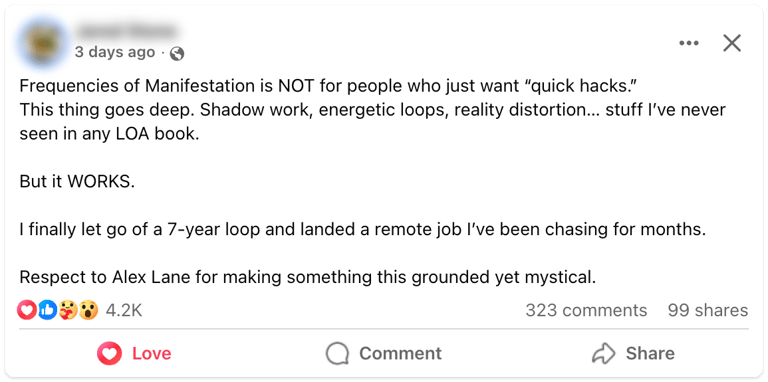The image size is (768, 382).
Task: Select the Share button label
Action: click(x=650, y=353)
